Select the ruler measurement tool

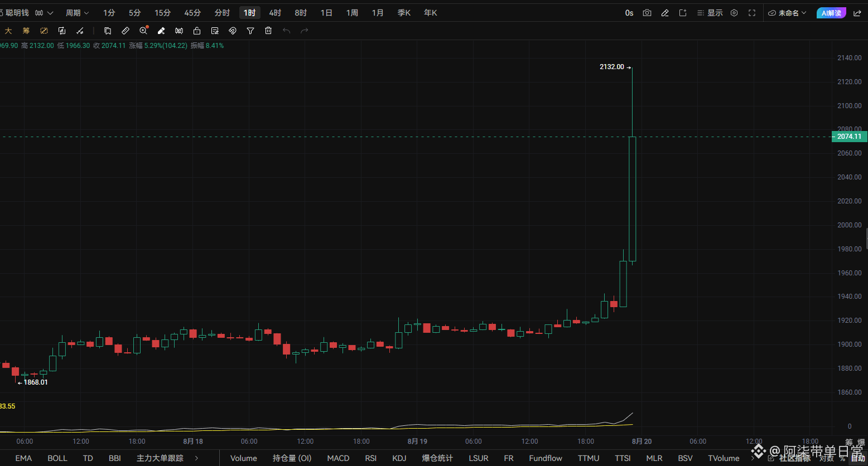coord(126,31)
